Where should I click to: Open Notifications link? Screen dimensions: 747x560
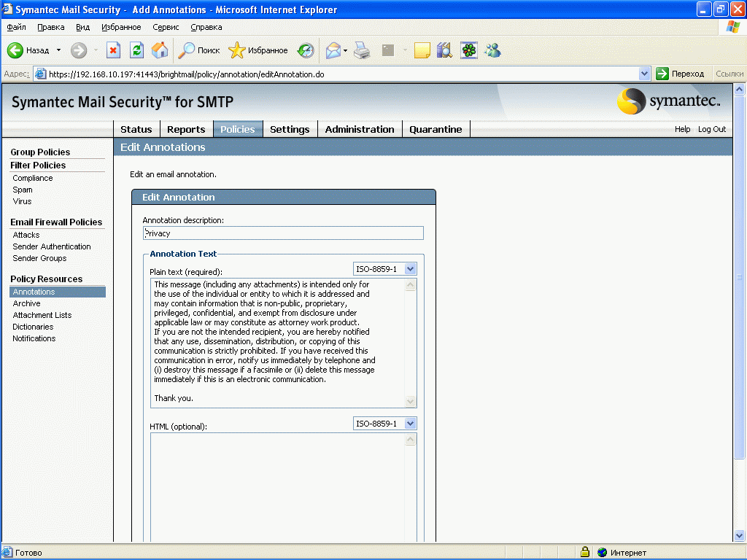(34, 338)
